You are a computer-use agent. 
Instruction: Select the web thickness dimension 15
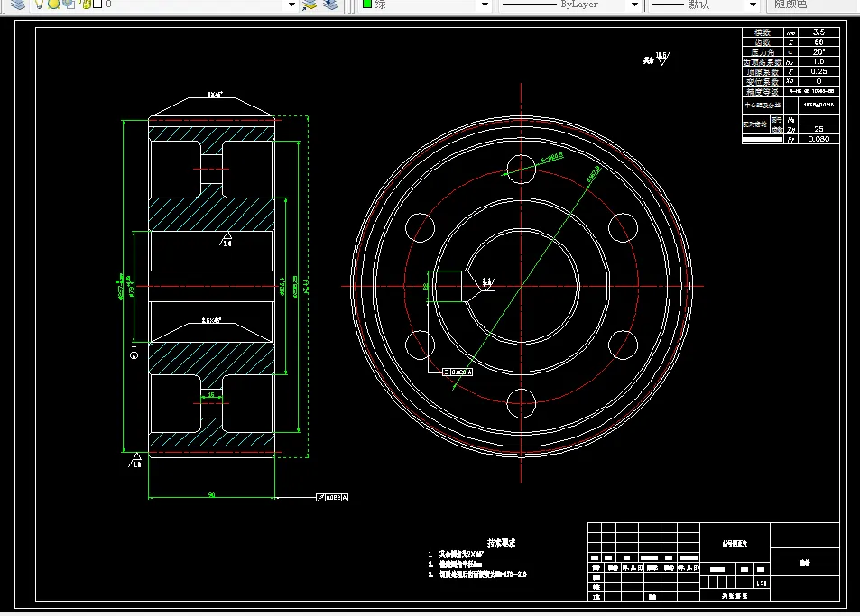(211, 395)
